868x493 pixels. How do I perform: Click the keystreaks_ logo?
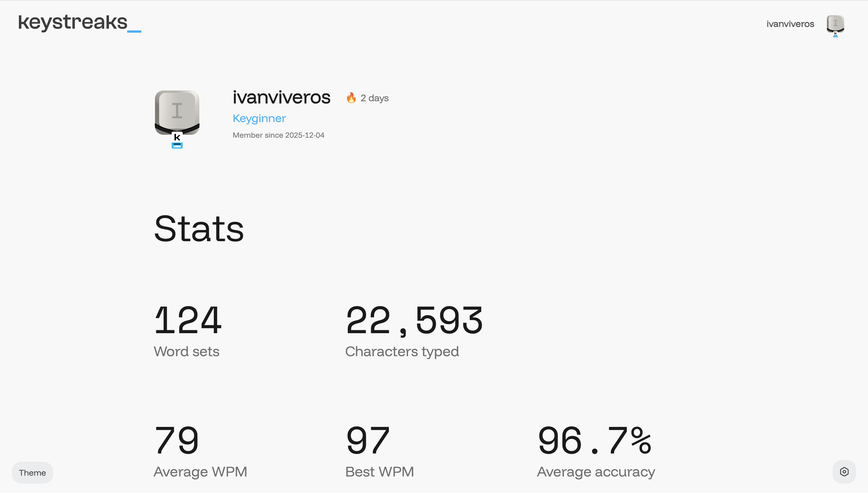coord(79,23)
